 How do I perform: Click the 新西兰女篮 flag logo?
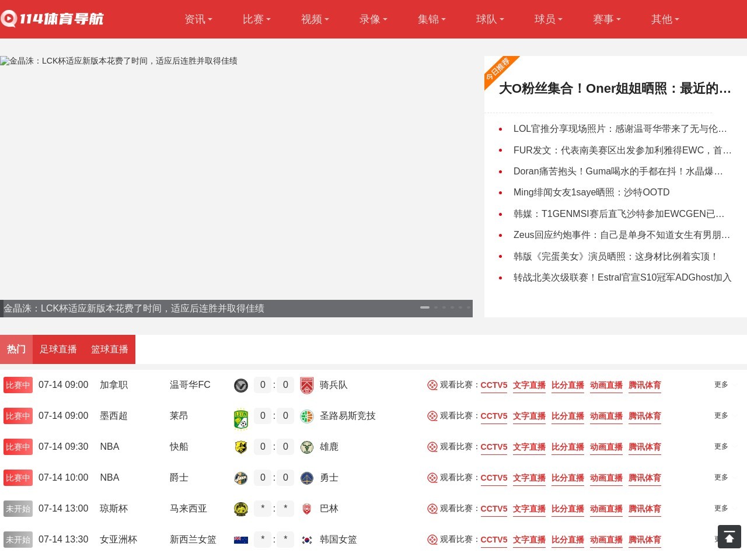[x=241, y=540]
